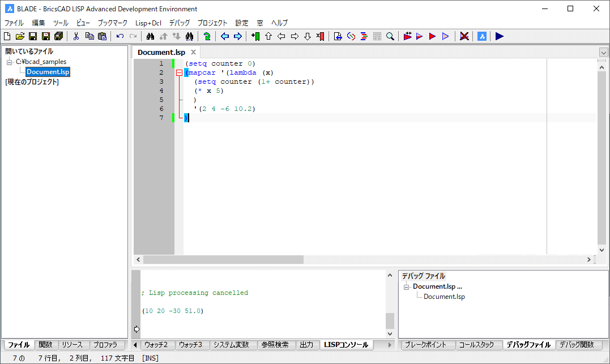Click the page with blue arrow icon

coord(338,36)
